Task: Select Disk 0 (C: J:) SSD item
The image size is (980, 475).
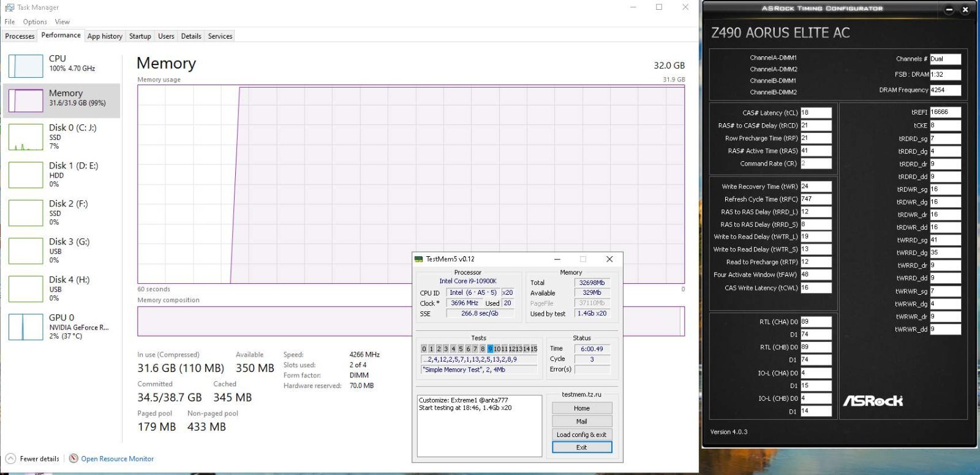Action: (x=62, y=137)
